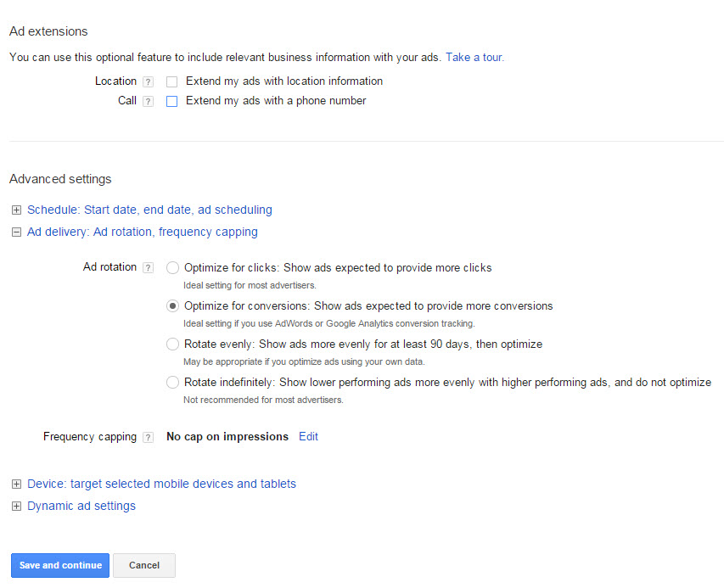Viewport: 724px width, 588px height.
Task: Expand the Device targeting plus icon
Action: 16,484
